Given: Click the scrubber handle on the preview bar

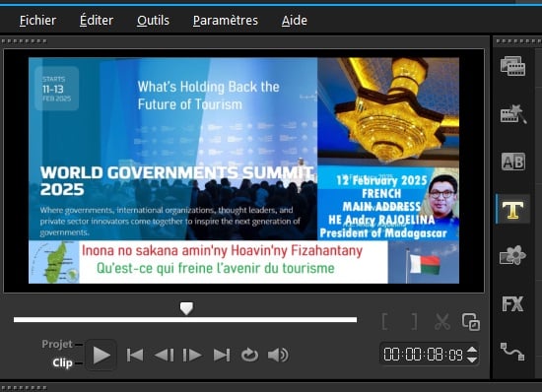Looking at the screenshot, I should click(186, 308).
